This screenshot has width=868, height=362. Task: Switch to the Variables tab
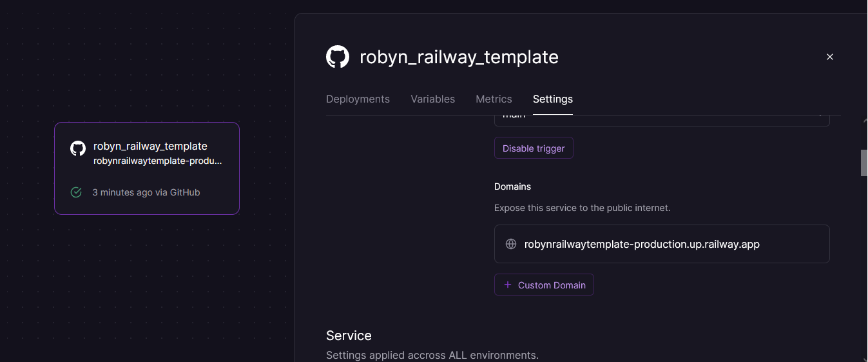click(x=432, y=99)
